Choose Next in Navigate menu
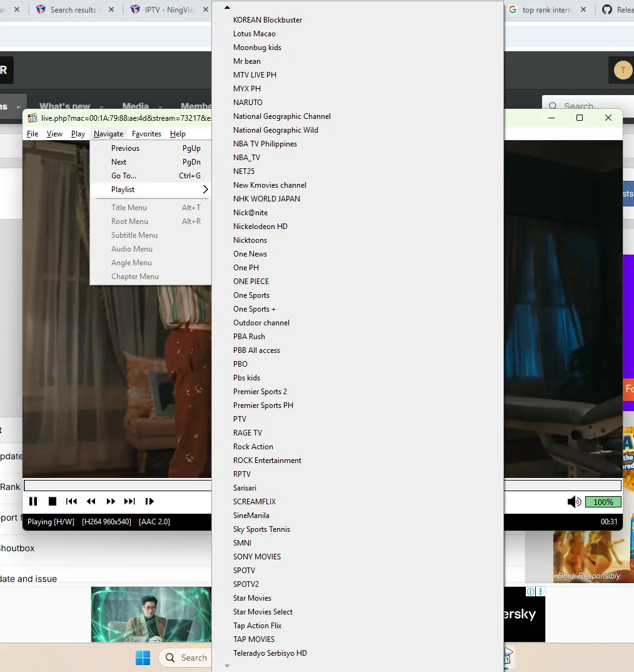The width and height of the screenshot is (634, 672). pyautogui.click(x=151, y=162)
